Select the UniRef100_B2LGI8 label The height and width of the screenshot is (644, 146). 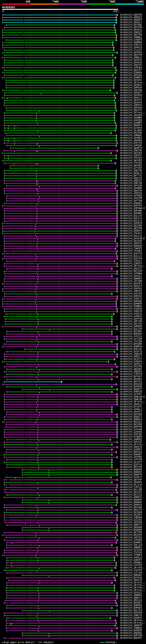(x=131, y=329)
